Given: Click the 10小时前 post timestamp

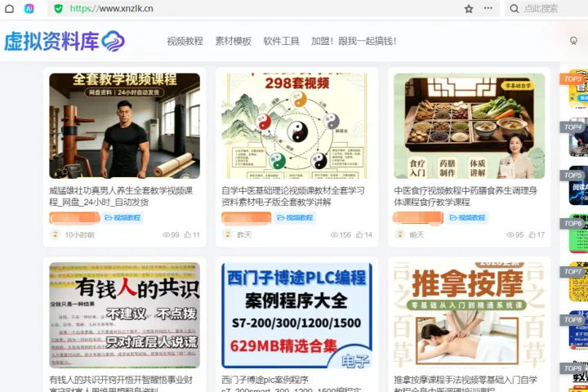Looking at the screenshot, I should coord(79,235).
